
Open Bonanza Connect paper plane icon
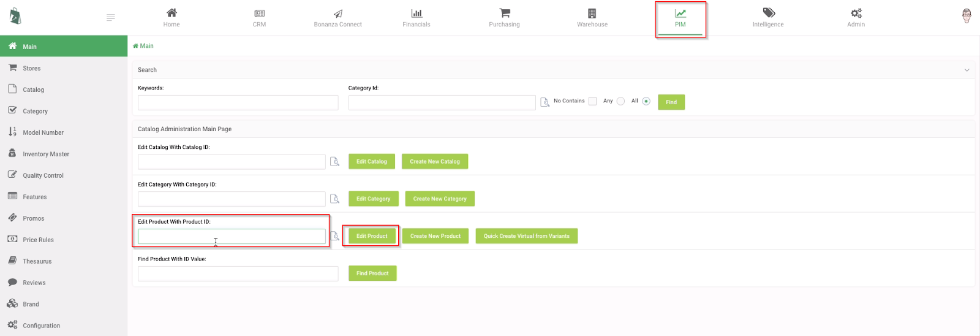point(338,13)
